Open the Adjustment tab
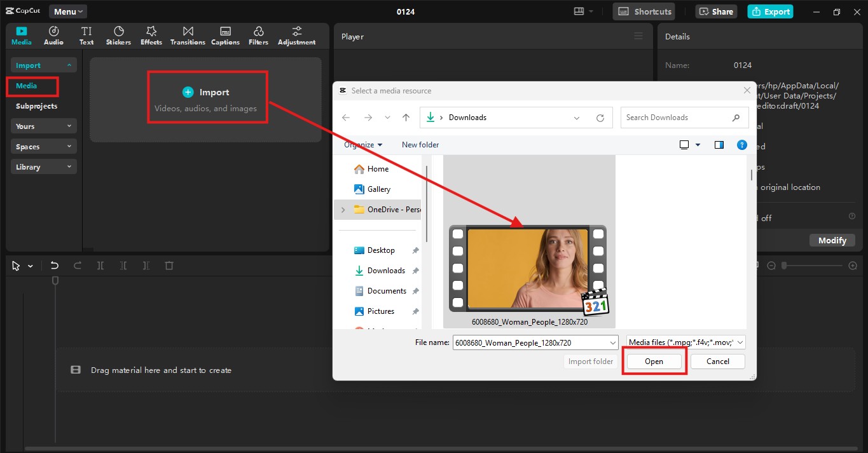 pos(296,36)
